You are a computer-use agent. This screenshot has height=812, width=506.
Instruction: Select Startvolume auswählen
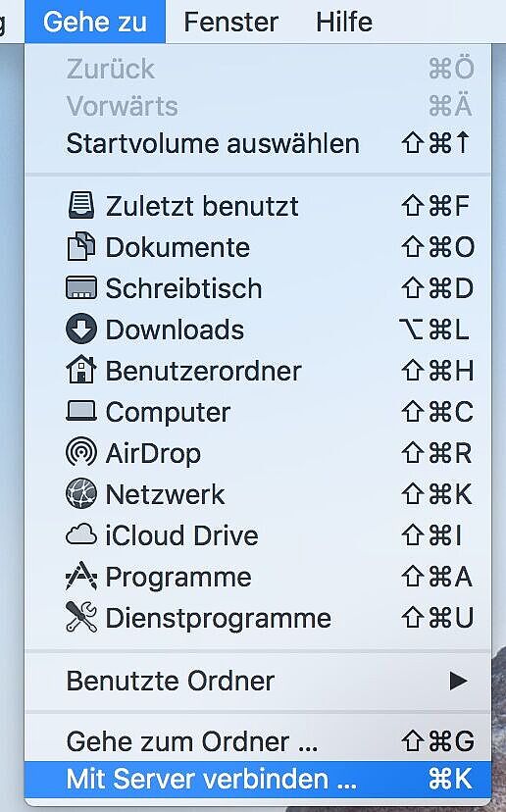(x=258, y=143)
